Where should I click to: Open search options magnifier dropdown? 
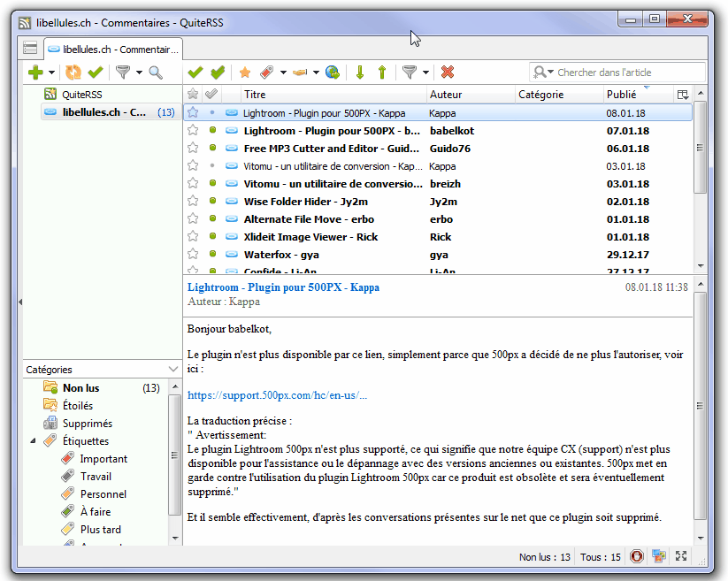point(543,73)
